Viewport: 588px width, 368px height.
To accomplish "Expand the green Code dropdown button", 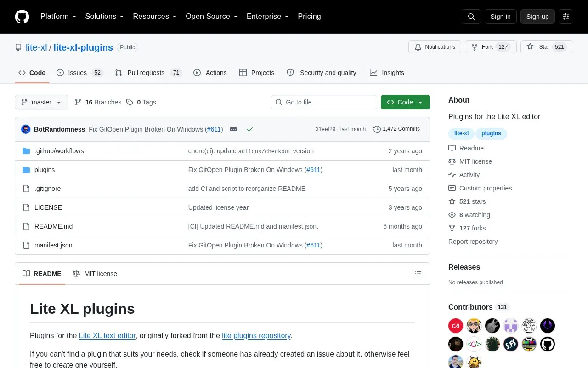I will click(x=405, y=102).
